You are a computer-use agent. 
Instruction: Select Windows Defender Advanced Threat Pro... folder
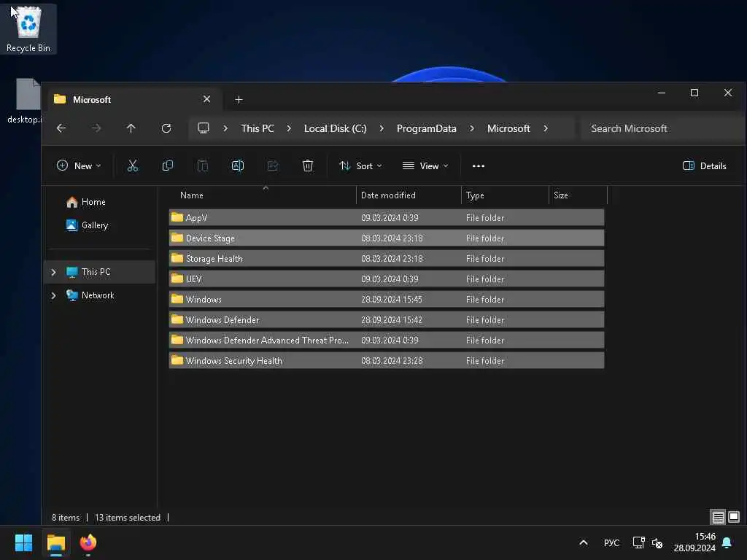pos(387,341)
